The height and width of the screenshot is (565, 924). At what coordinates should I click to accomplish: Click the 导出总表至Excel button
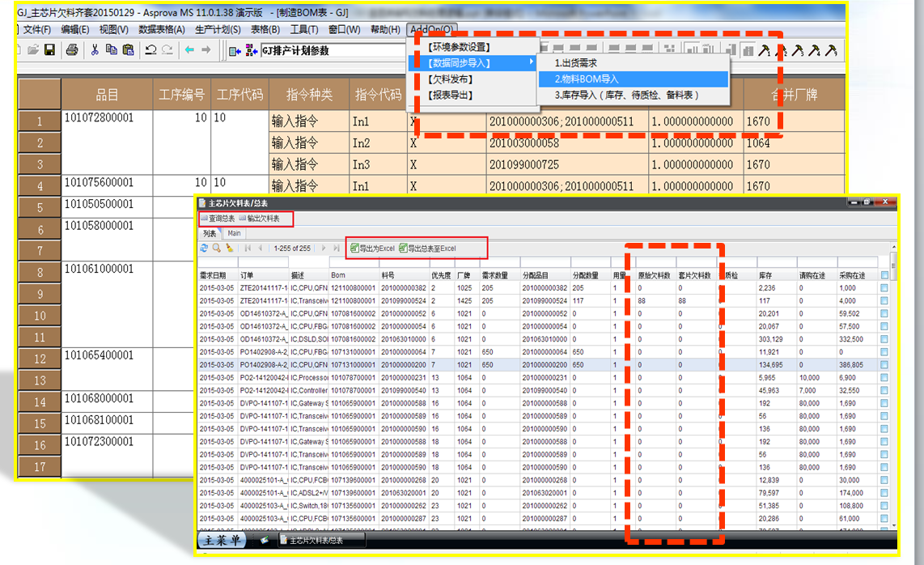tap(428, 249)
